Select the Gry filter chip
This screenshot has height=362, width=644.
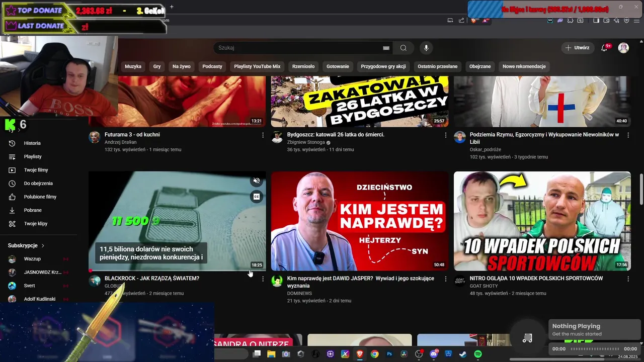pos(157,66)
